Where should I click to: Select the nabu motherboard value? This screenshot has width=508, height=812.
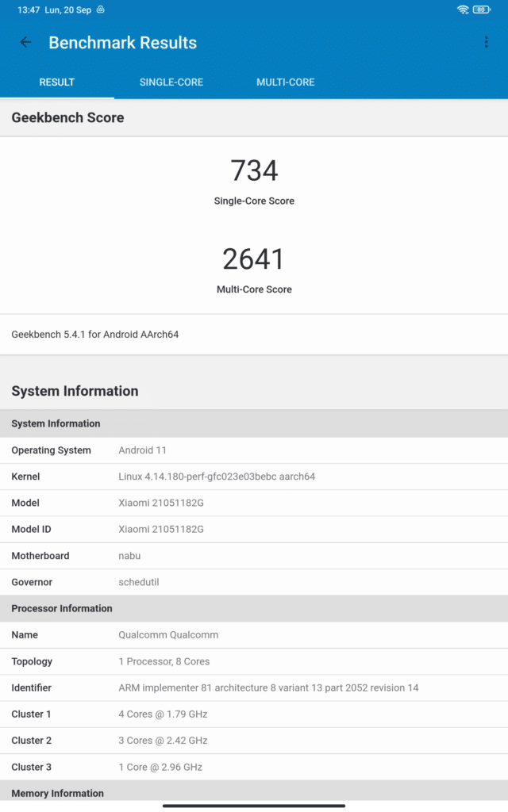[x=129, y=556]
